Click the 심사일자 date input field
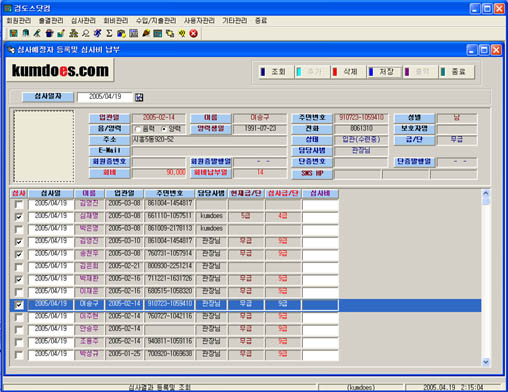 [x=104, y=97]
